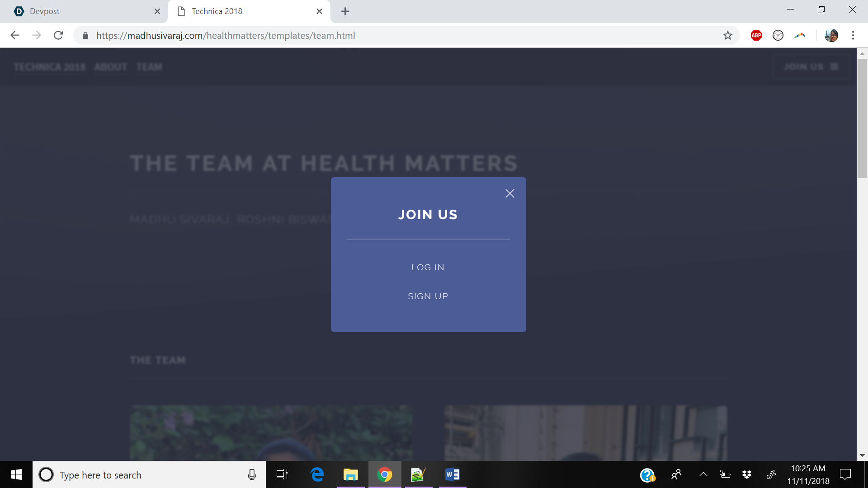Open the Chrome profile avatar

click(831, 35)
